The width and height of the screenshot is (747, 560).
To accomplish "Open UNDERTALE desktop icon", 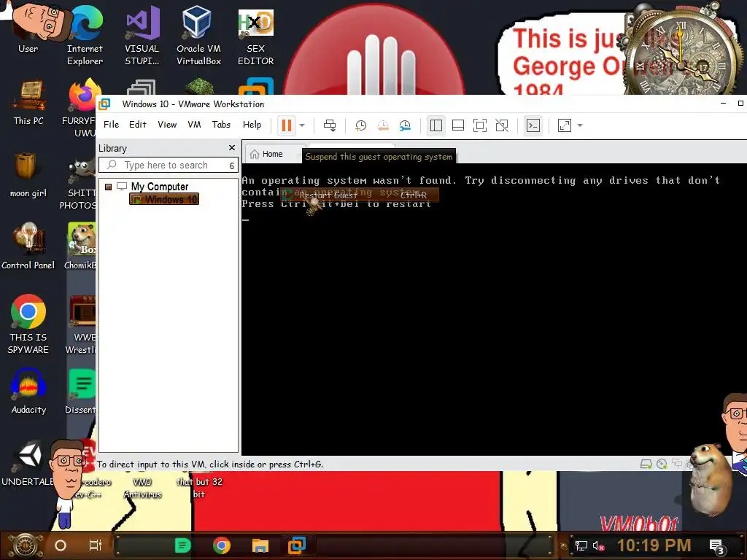I will 28,464.
